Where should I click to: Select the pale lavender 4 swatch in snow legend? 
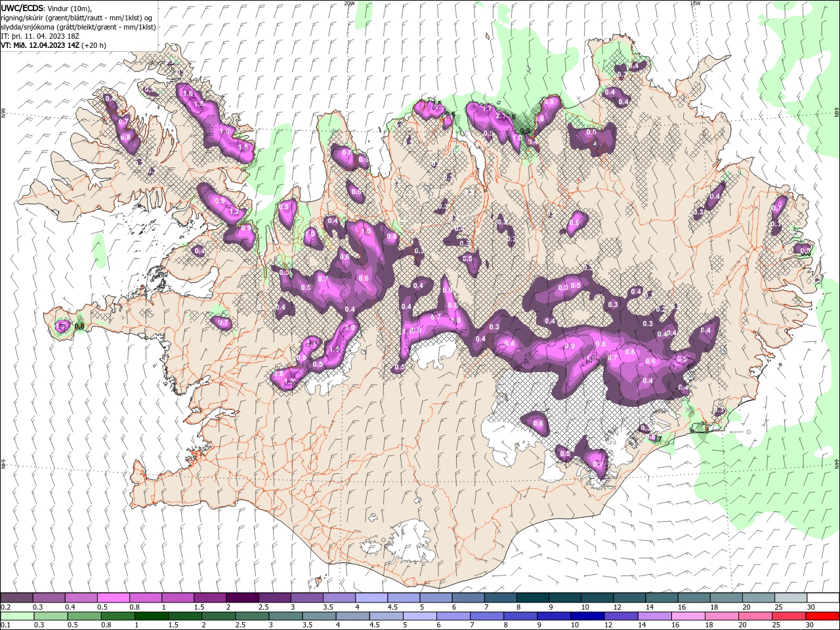[371, 598]
